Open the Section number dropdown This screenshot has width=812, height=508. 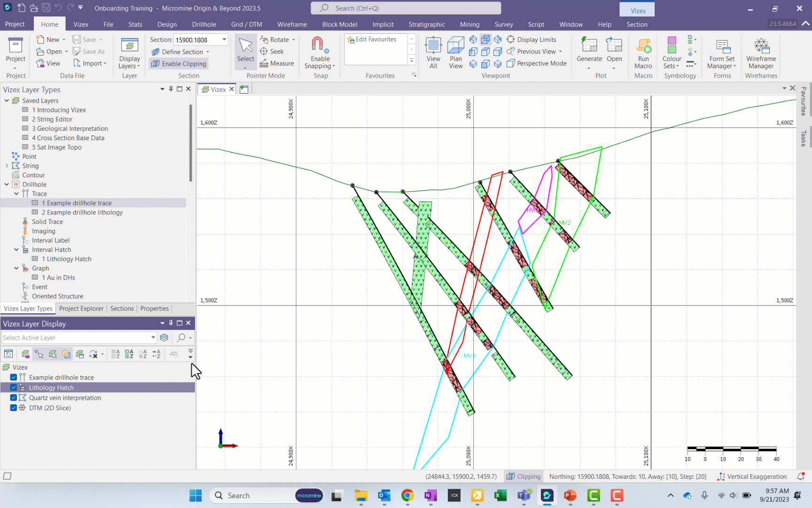[224, 40]
